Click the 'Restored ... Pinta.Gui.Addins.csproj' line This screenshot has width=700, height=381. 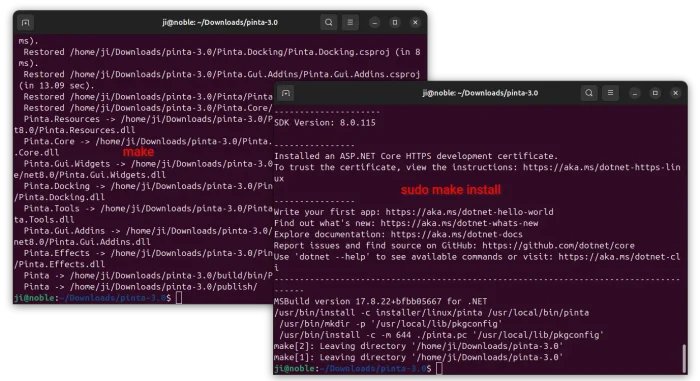[x=222, y=75]
